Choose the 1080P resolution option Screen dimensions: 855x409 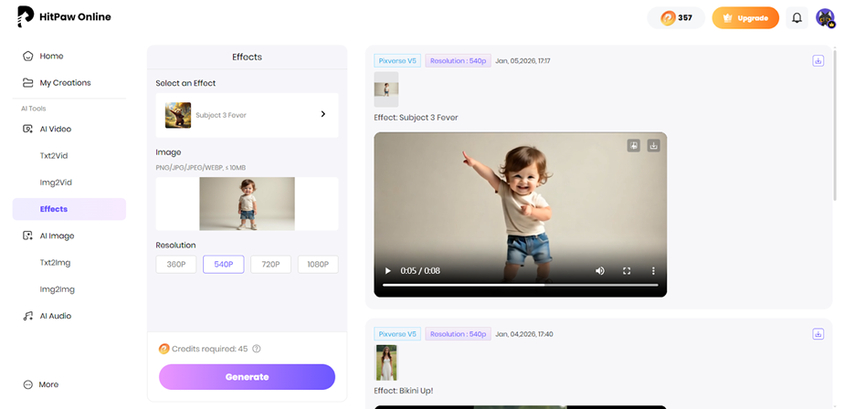pos(317,264)
